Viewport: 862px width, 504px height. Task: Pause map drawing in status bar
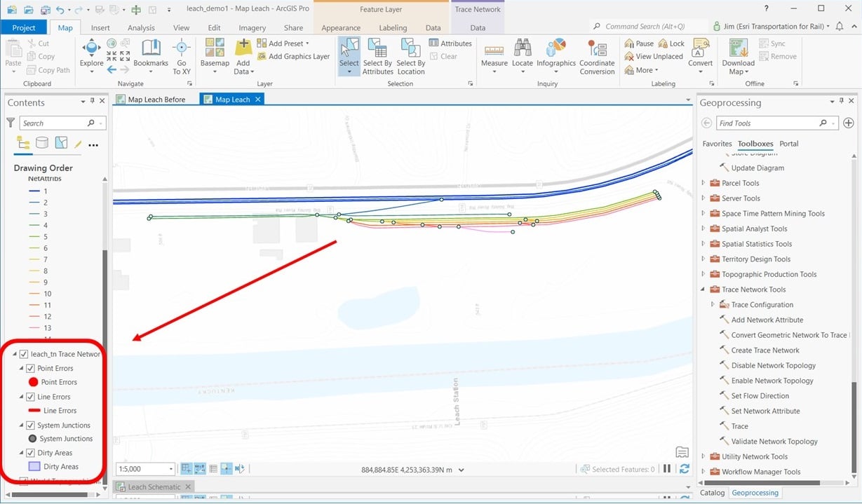coord(668,469)
